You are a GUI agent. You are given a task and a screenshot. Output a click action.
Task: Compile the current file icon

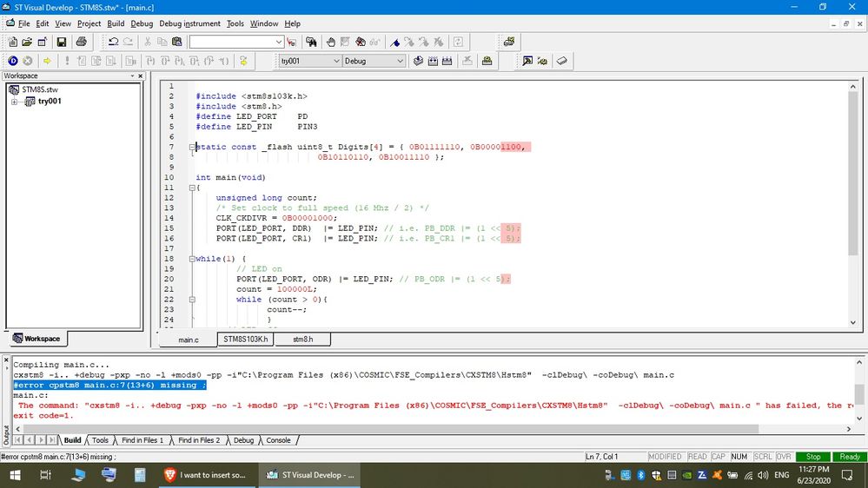point(419,61)
